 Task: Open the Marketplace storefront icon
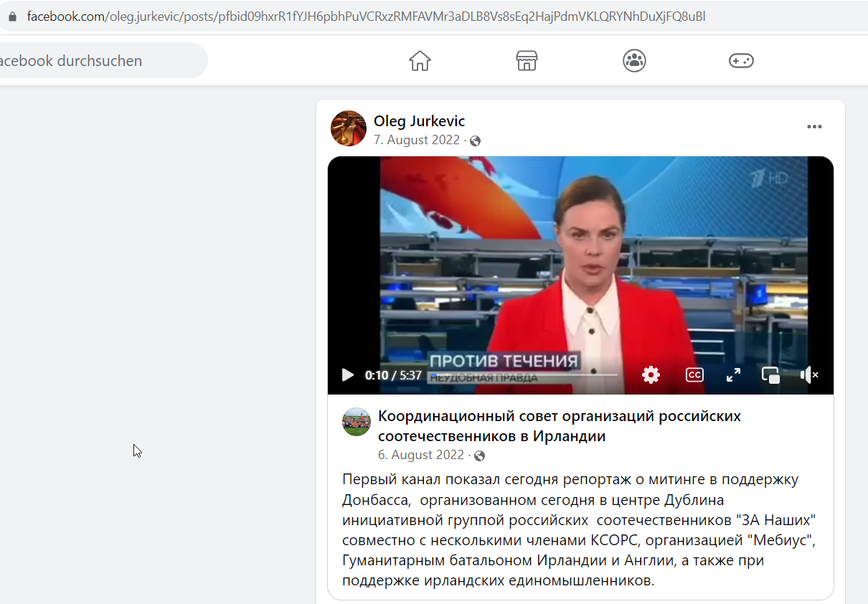(527, 61)
